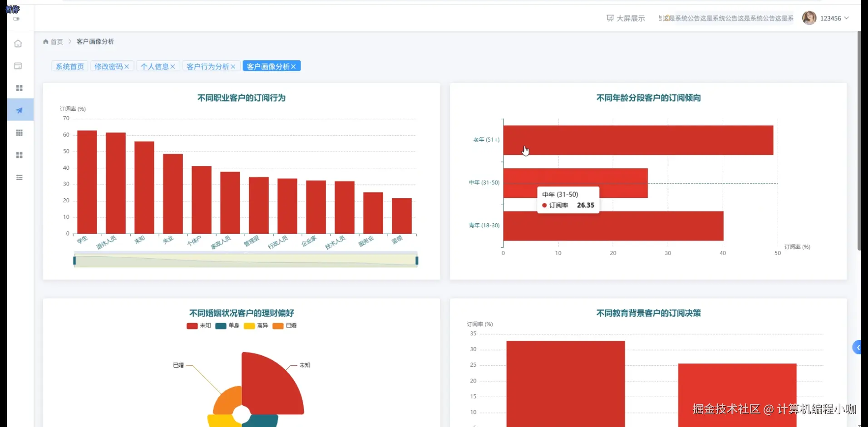The image size is (868, 427).
Task: Click the card/window icon in the sidebar
Action: (x=18, y=66)
